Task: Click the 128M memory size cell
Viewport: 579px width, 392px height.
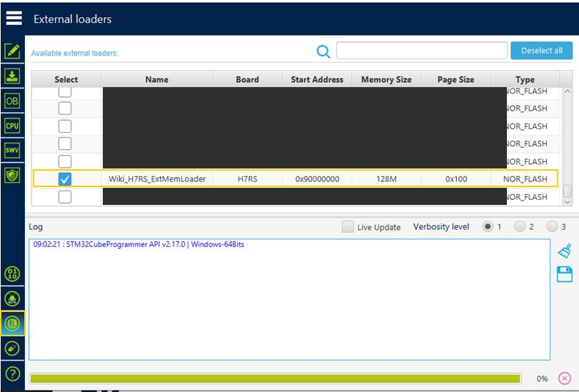Action: [x=386, y=179]
